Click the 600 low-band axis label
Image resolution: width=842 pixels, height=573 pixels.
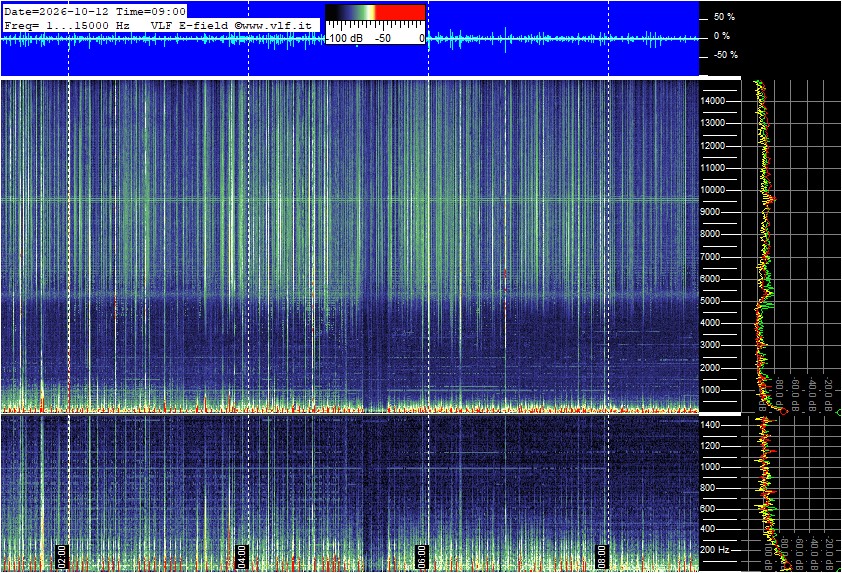708,509
